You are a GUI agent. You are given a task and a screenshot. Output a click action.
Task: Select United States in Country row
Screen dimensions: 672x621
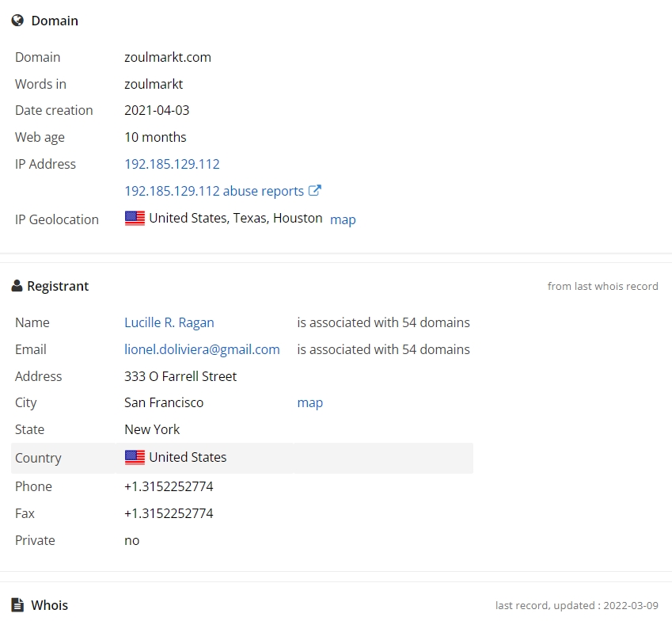[x=188, y=457]
